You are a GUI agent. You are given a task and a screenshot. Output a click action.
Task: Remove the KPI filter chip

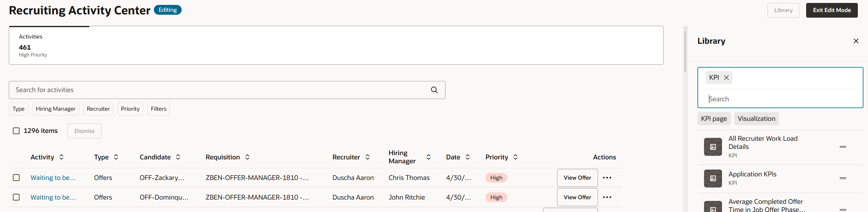(x=727, y=77)
